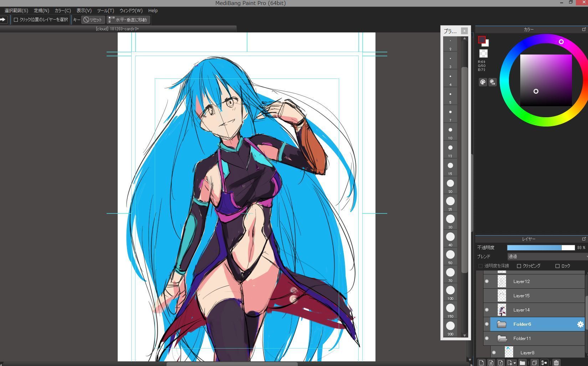Select the size 50 brush preset
The image size is (588, 366).
(x=450, y=255)
